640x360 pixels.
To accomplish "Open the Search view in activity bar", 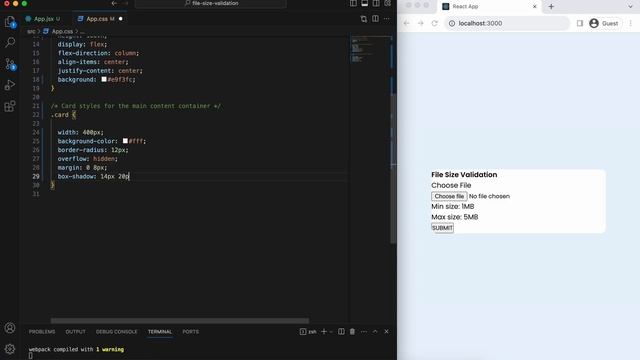I will pos(10,42).
